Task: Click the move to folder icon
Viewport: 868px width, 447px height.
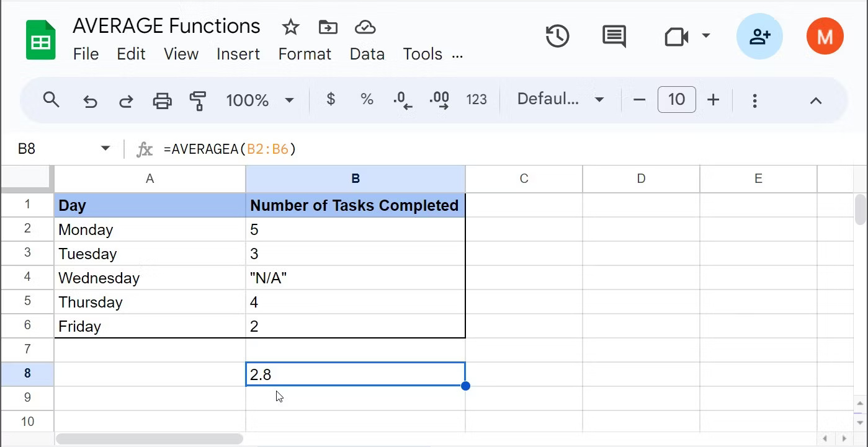Action: (328, 27)
